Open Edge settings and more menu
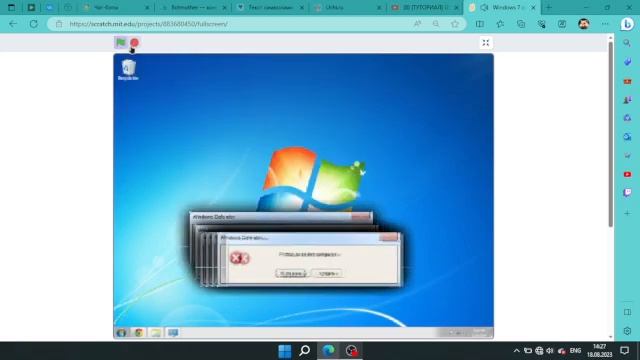This screenshot has width=640, height=360. [x=605, y=24]
